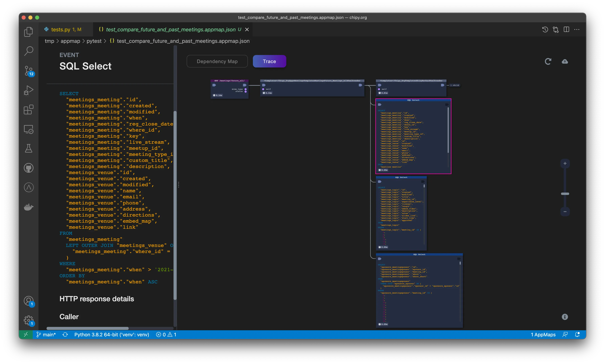Open the Docker view in activity bar
The height and width of the screenshot is (364, 605).
pos(29,207)
